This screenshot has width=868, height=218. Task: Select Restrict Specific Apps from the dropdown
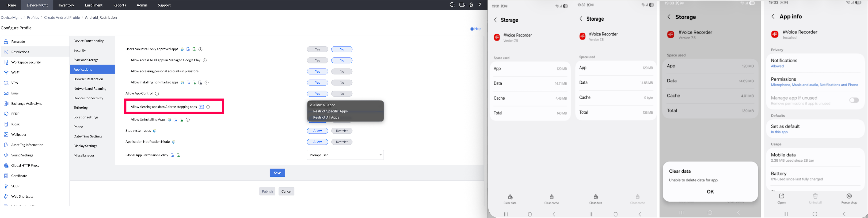click(x=330, y=111)
